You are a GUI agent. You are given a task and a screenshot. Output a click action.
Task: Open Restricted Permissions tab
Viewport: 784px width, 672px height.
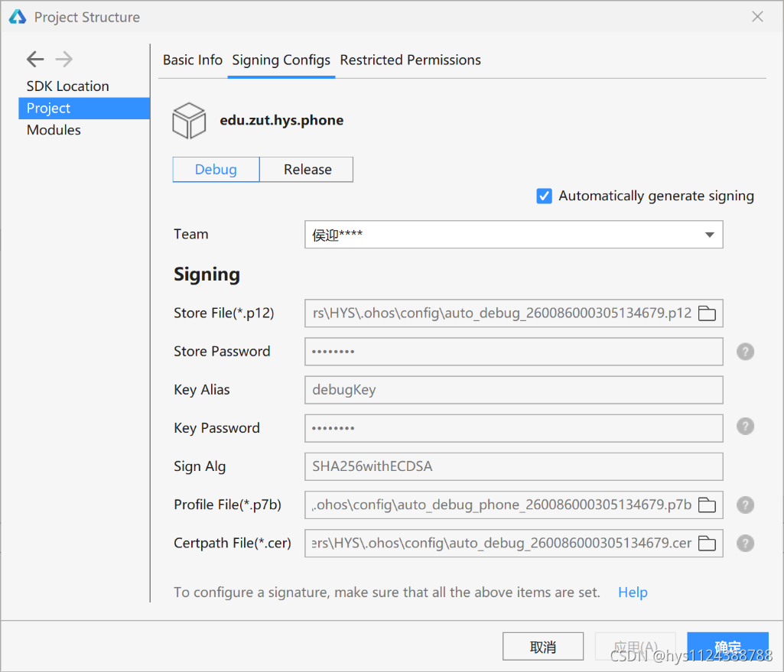click(411, 60)
